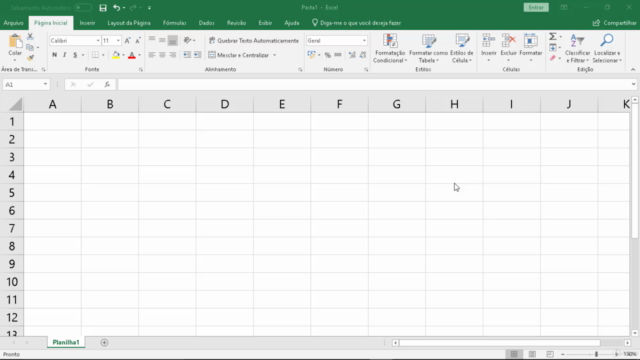Select the Planilha1 sheet tab
Viewport: 640px width, 360px height.
(x=66, y=342)
